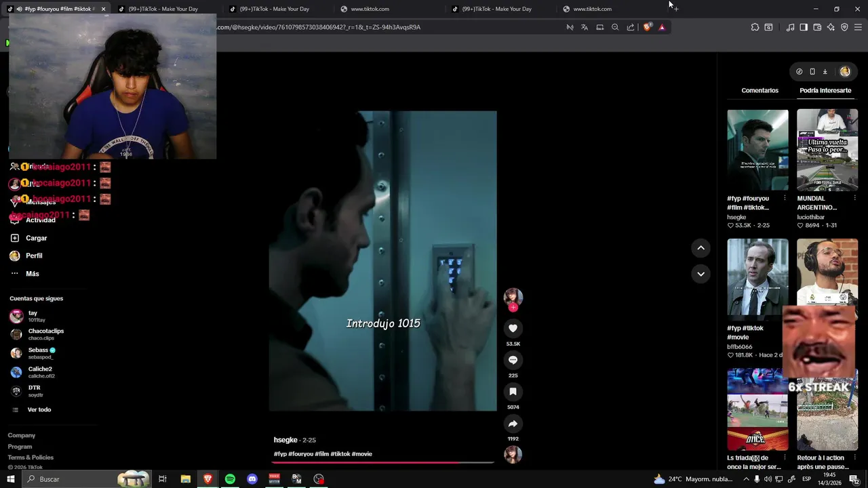
Task: Like the hsegke video with the heart icon
Action: pyautogui.click(x=513, y=328)
